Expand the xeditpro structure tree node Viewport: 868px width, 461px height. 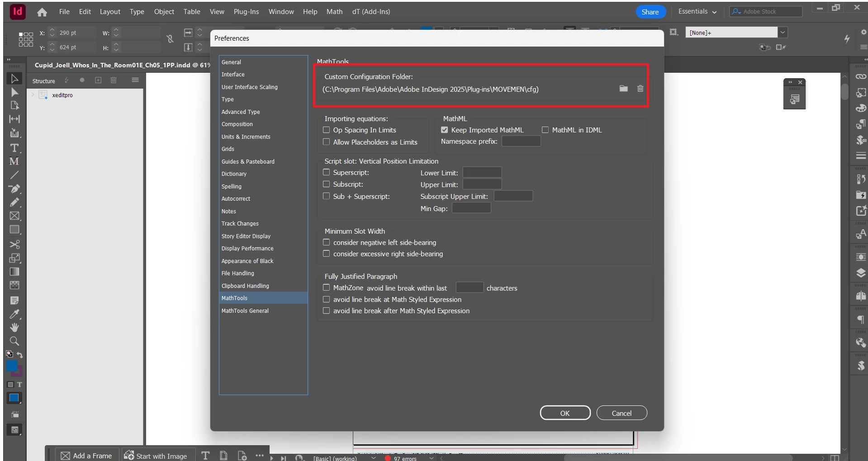[33, 95]
